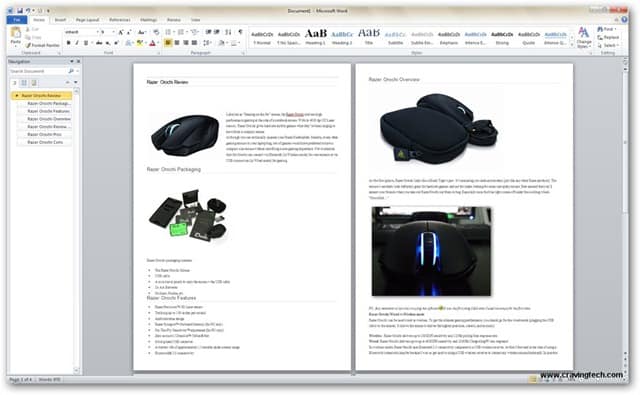Click the Search Document input field
Screen dimensions: 640x395
pyautogui.click(x=38, y=71)
